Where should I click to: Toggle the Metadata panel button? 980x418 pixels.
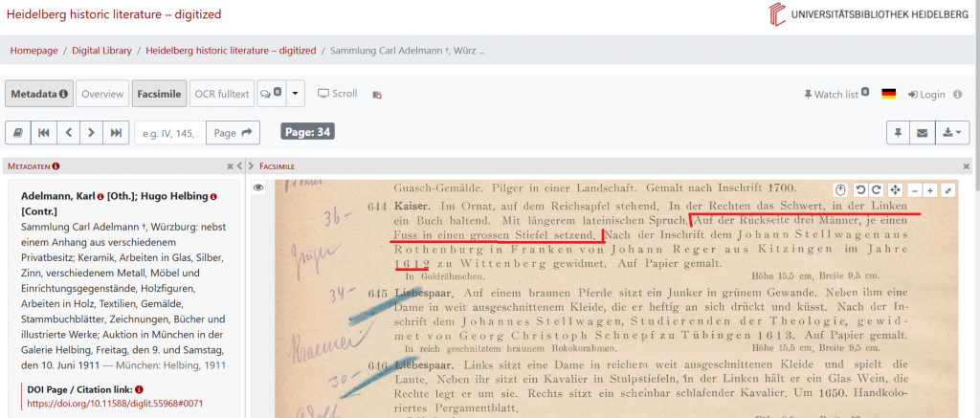click(x=38, y=94)
